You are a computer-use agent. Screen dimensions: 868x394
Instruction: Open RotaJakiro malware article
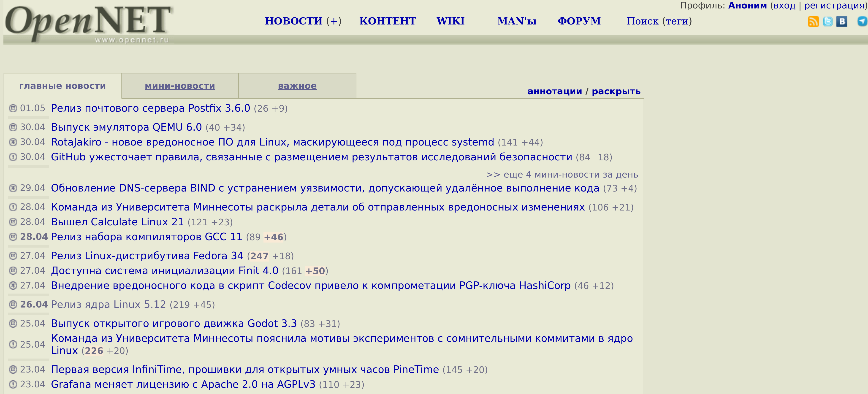272,142
